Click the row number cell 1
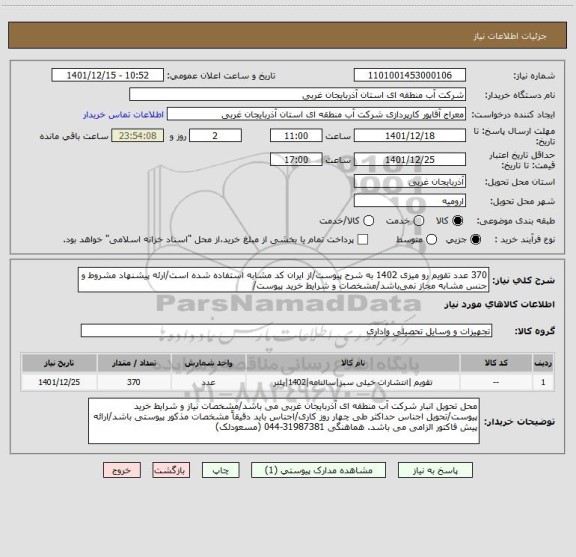This screenshot has width=576, height=557. coord(543,382)
